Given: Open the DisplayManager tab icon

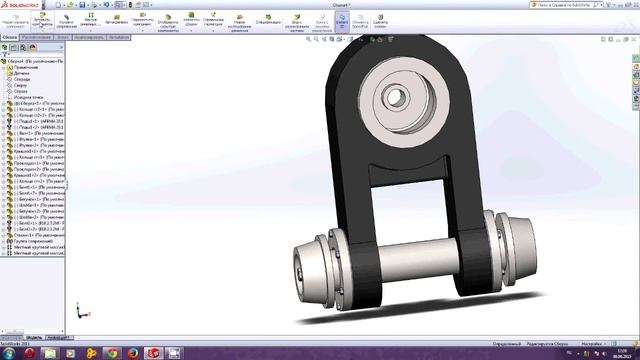Looking at the screenshot, I should coord(33,47).
